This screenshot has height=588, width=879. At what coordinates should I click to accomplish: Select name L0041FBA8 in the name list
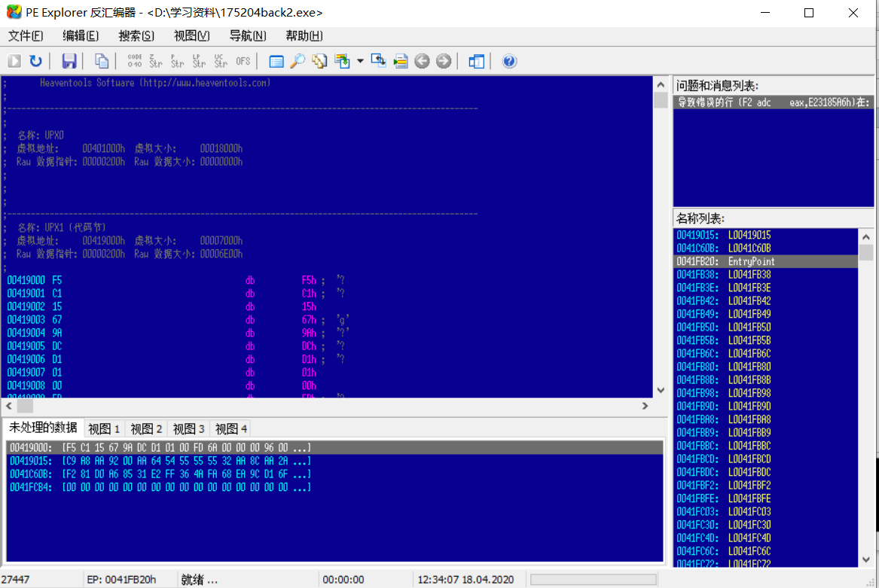coord(766,419)
